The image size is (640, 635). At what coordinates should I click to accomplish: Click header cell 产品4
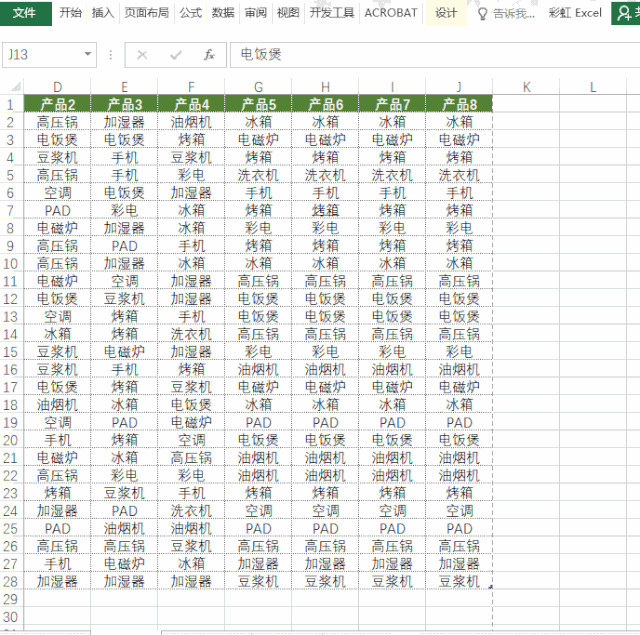point(191,104)
